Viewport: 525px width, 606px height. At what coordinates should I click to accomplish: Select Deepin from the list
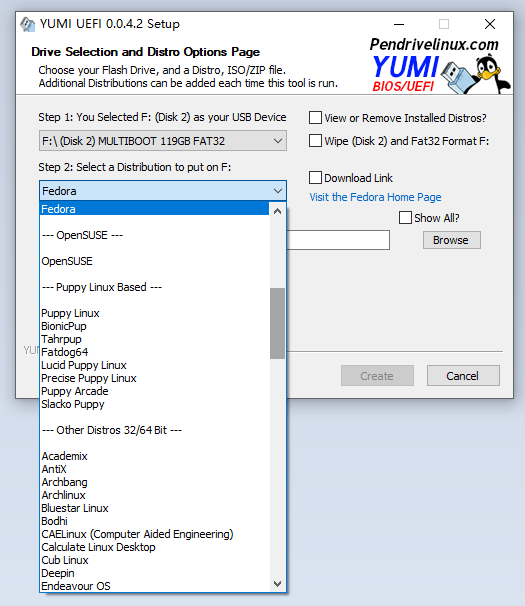pos(154,573)
